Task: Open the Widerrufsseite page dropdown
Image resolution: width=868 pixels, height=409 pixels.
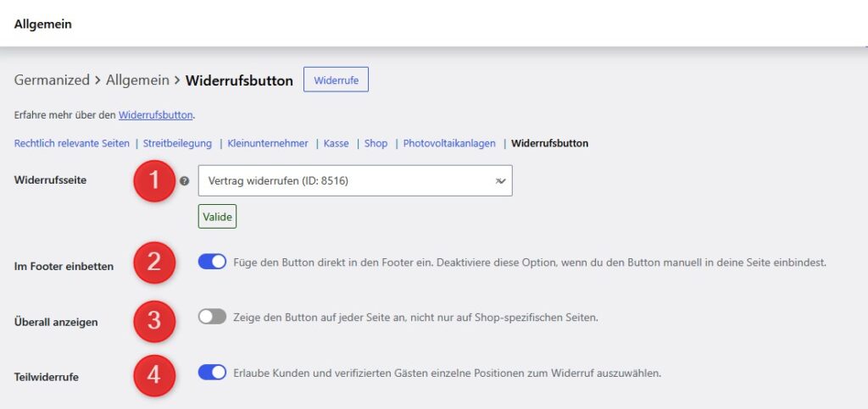Action: (355, 180)
